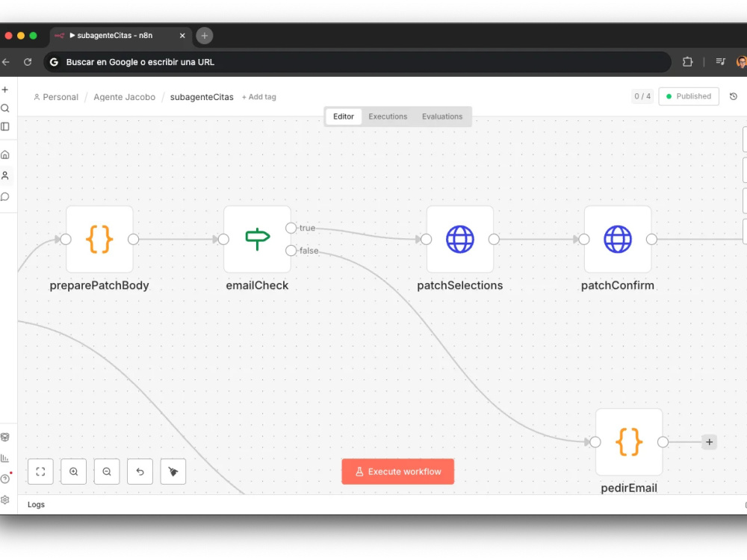Open workflow history clock icon
This screenshot has height=560, width=747.
tap(734, 96)
